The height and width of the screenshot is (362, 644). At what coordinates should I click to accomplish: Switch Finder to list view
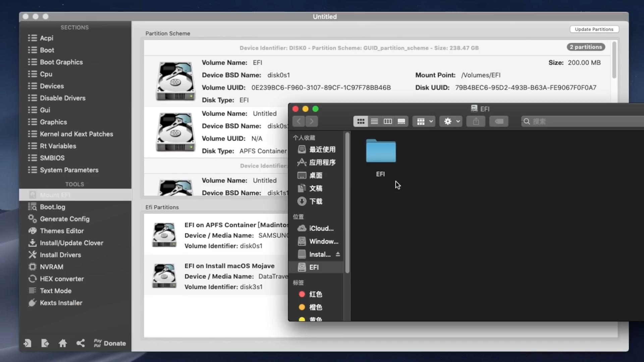click(374, 121)
